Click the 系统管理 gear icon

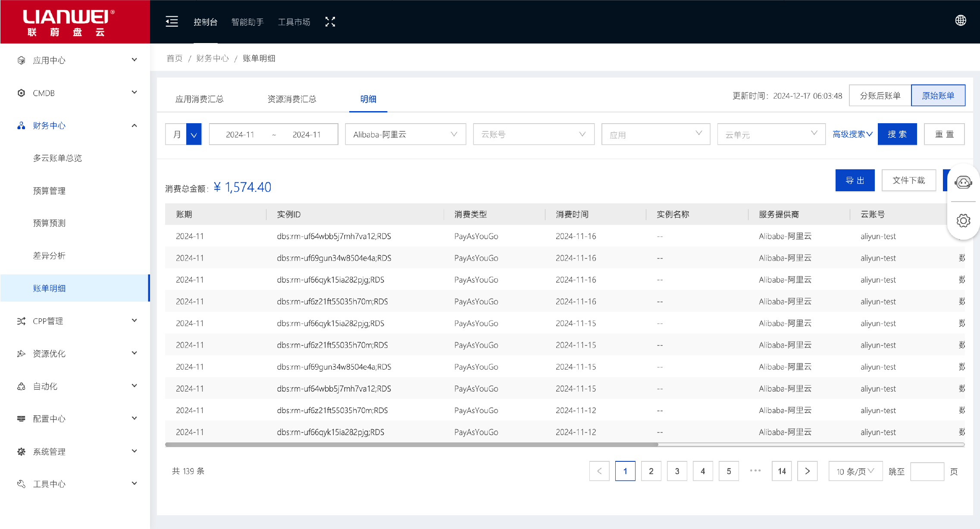coord(21,451)
